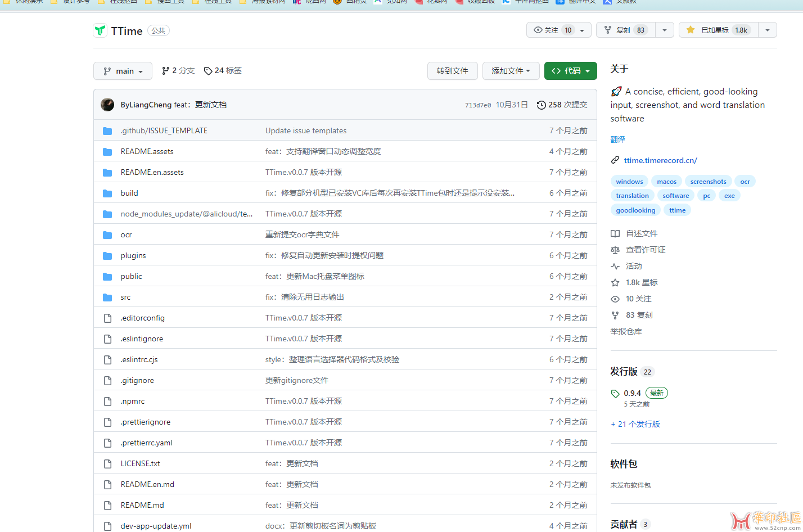Toggle the 已加星标 star button
Image resolution: width=803 pixels, height=532 pixels.
coord(719,30)
